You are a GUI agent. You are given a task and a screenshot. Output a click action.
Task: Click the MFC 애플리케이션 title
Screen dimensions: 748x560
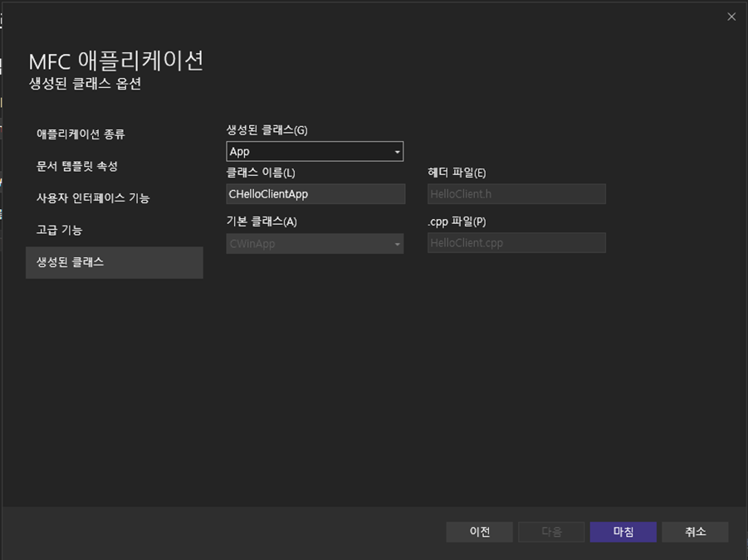point(116,61)
